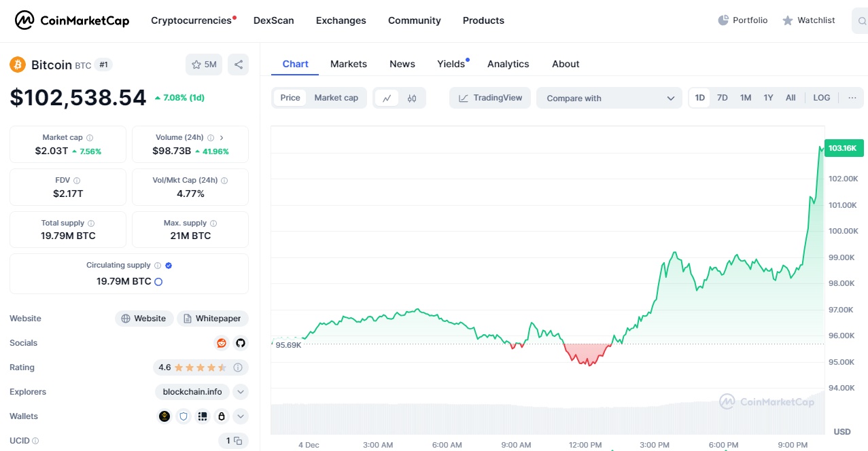Show UCID info icon
The image size is (868, 451).
[x=35, y=441]
